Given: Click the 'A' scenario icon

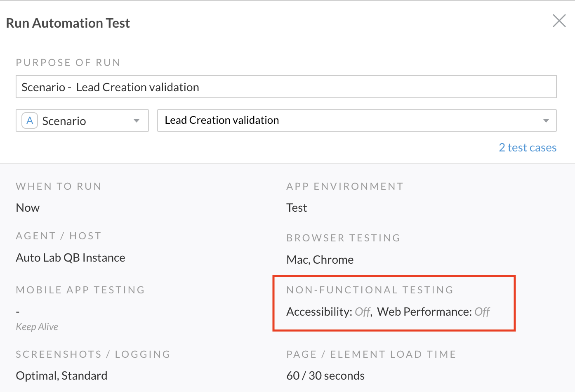Looking at the screenshot, I should point(30,120).
